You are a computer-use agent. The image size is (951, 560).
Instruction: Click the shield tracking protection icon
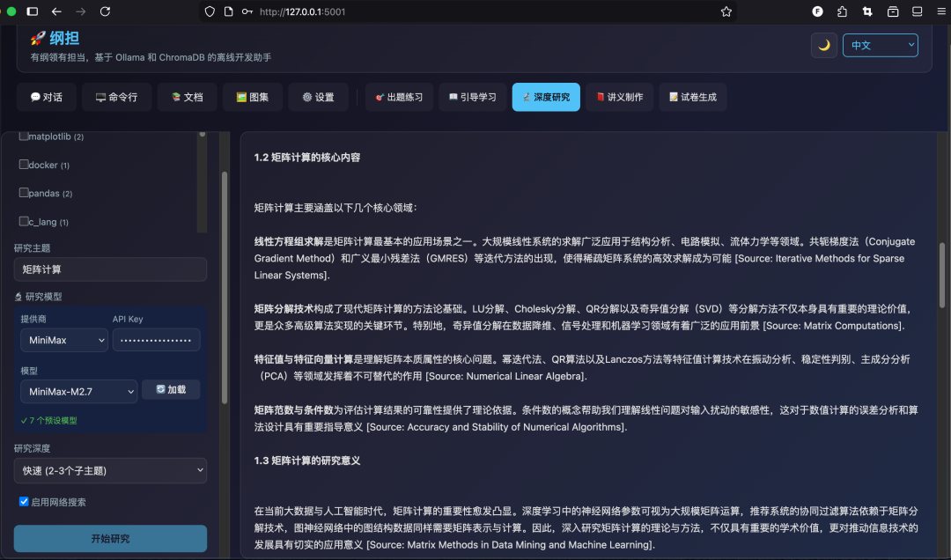[x=210, y=11]
